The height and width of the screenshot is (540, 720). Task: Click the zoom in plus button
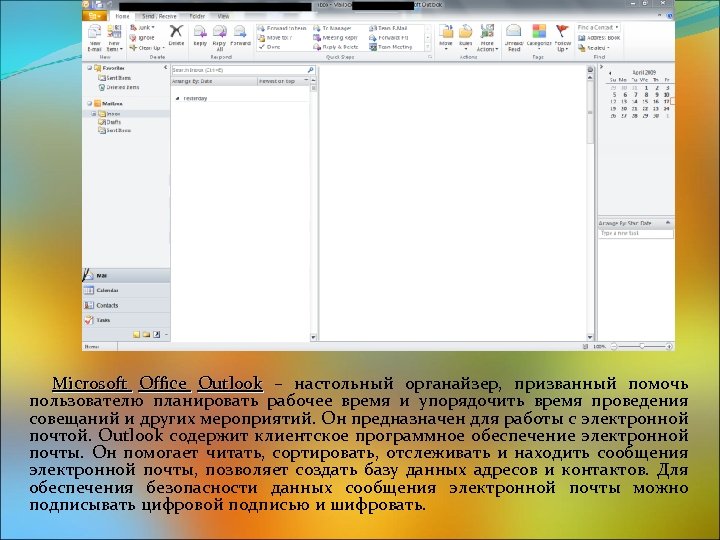tap(669, 347)
